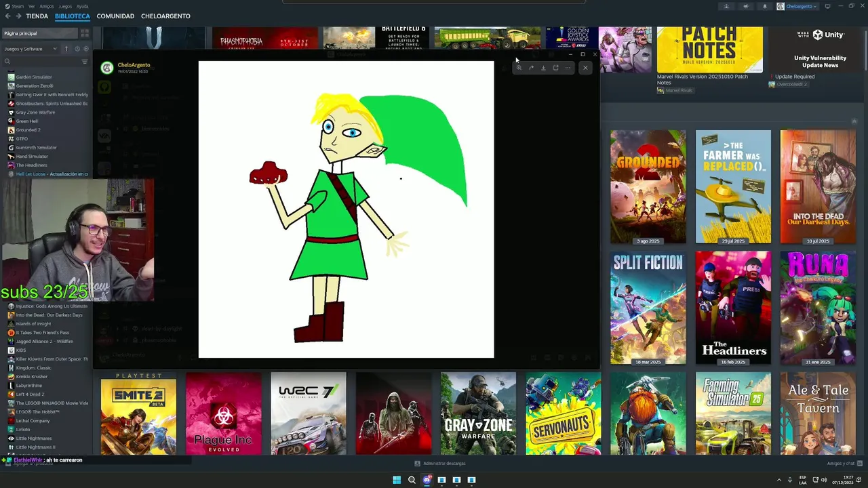Expand the Juegos y Software dropdown
This screenshot has width=868, height=488.
coord(31,49)
